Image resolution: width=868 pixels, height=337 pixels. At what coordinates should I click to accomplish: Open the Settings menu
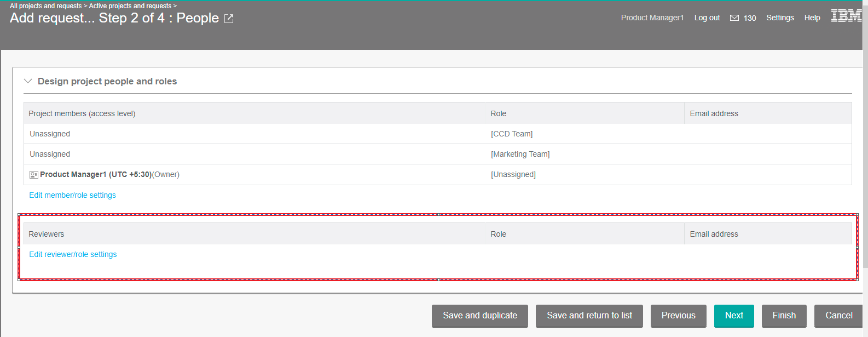[779, 18]
